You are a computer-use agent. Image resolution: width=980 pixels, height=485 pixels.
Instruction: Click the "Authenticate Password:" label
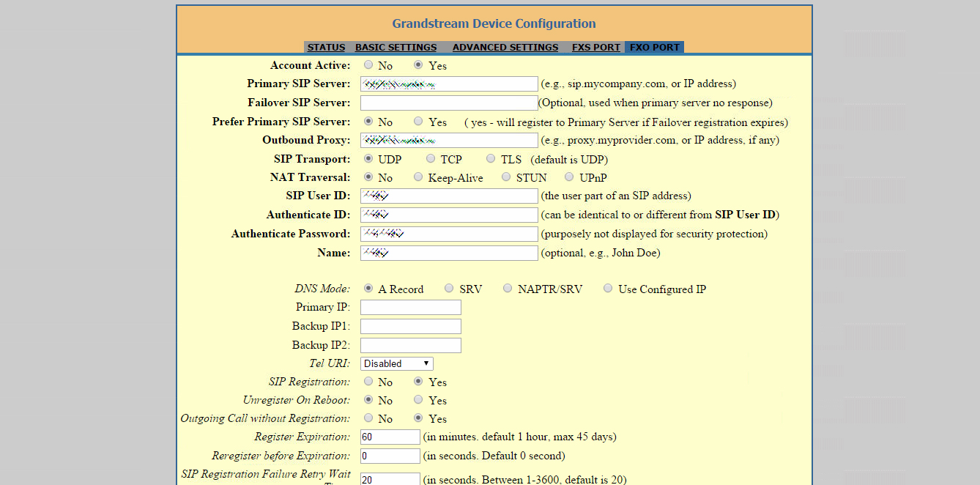291,234
